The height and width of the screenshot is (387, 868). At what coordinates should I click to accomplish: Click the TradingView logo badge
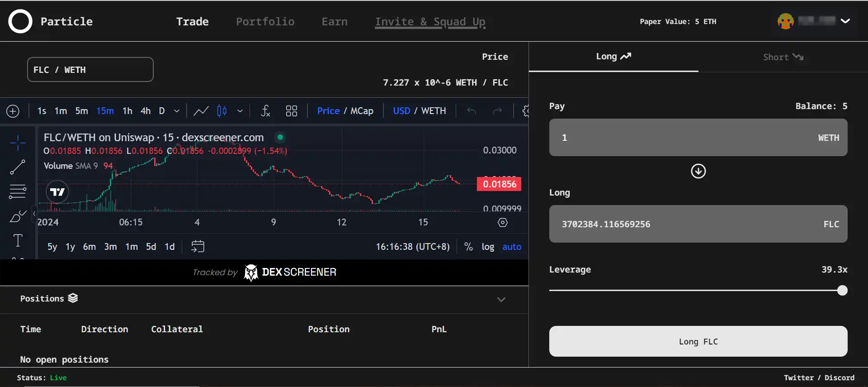point(57,192)
